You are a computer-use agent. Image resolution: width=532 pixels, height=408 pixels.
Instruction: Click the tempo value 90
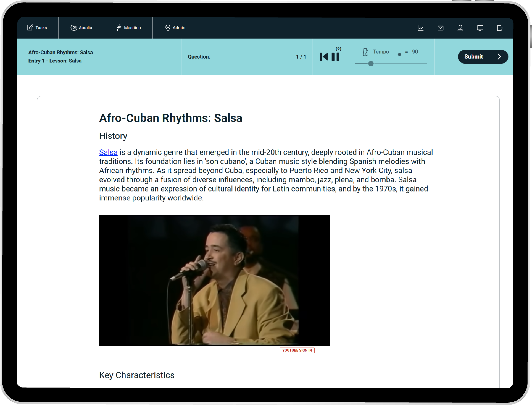pos(415,52)
